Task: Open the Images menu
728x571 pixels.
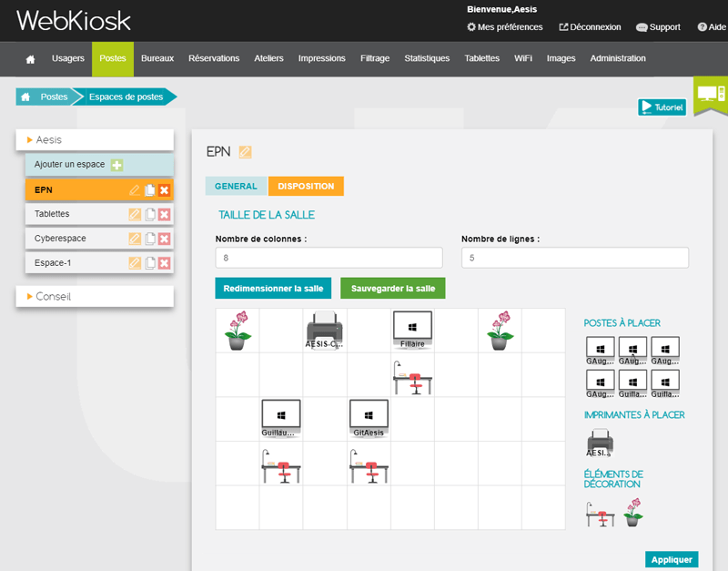Action: click(561, 58)
